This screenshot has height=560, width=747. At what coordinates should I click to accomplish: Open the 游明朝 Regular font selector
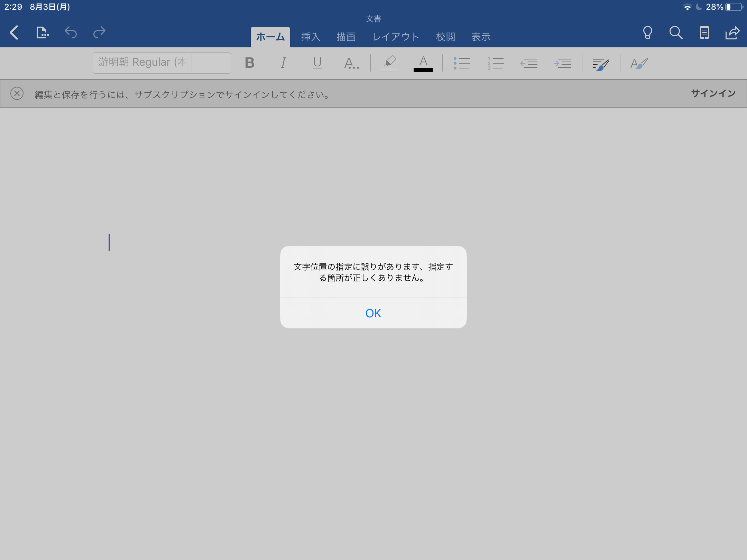click(x=161, y=63)
